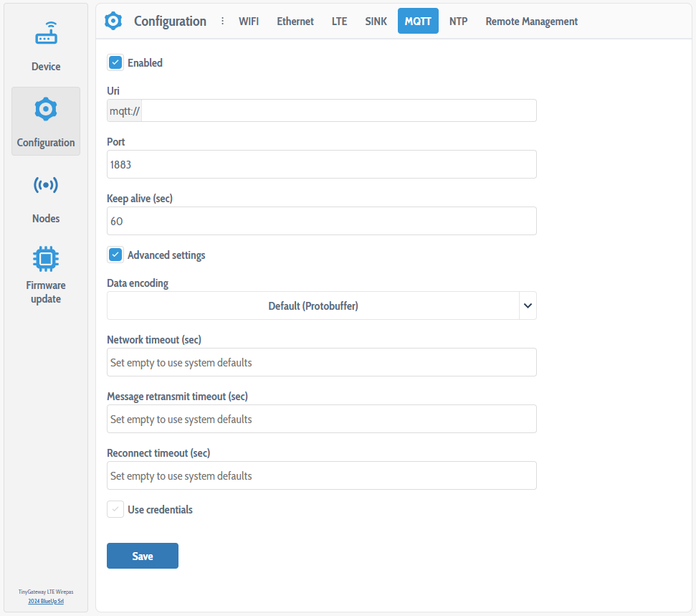Toggle the Use credentials checkbox

coord(115,509)
